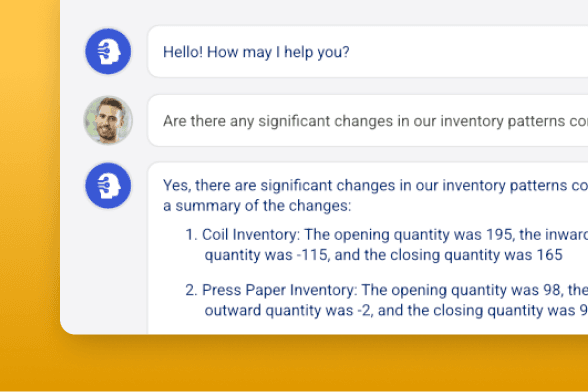The width and height of the screenshot is (588, 392).
Task: Click the closing quantity value 165
Action: pos(550,255)
